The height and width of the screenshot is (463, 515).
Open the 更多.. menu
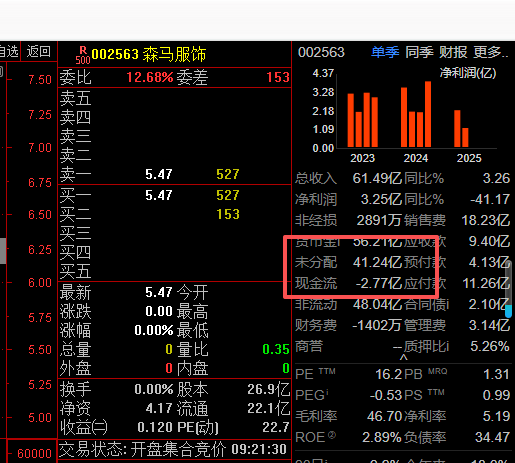491,52
